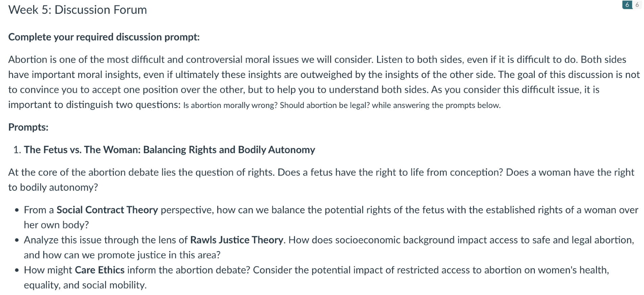Click the question 'Is abortion morally wrong?'
Screen dimensions: 644x295
230,105
